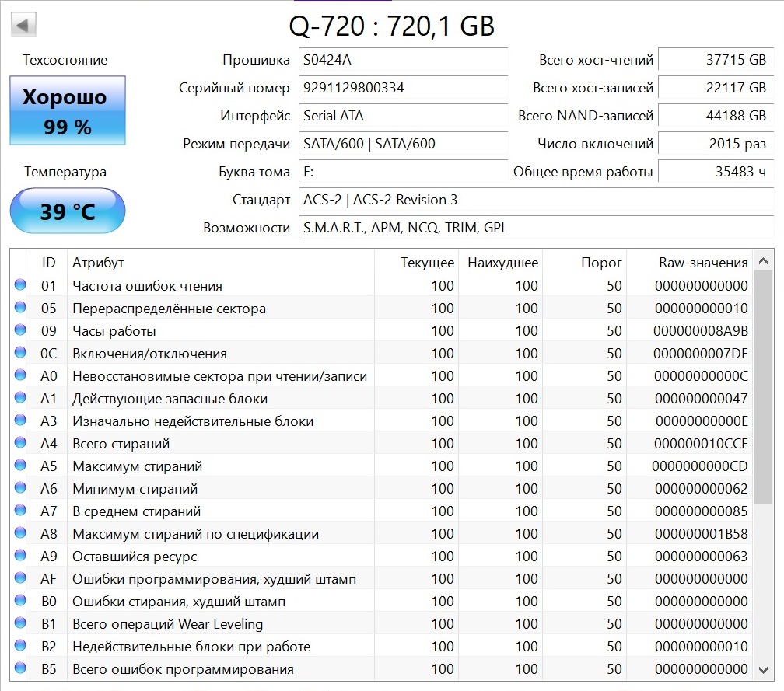Click the blue status orb for attribute A1
Image resolution: width=784 pixels, height=691 pixels.
coord(20,397)
